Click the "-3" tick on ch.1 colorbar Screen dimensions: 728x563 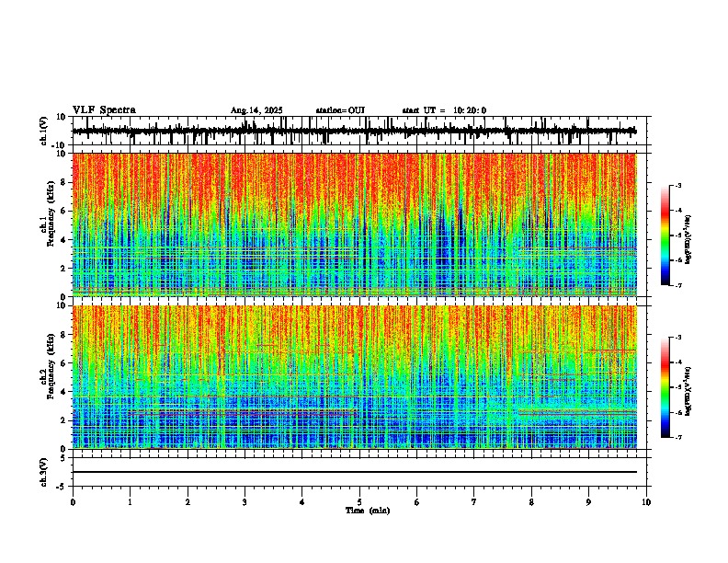click(x=678, y=185)
